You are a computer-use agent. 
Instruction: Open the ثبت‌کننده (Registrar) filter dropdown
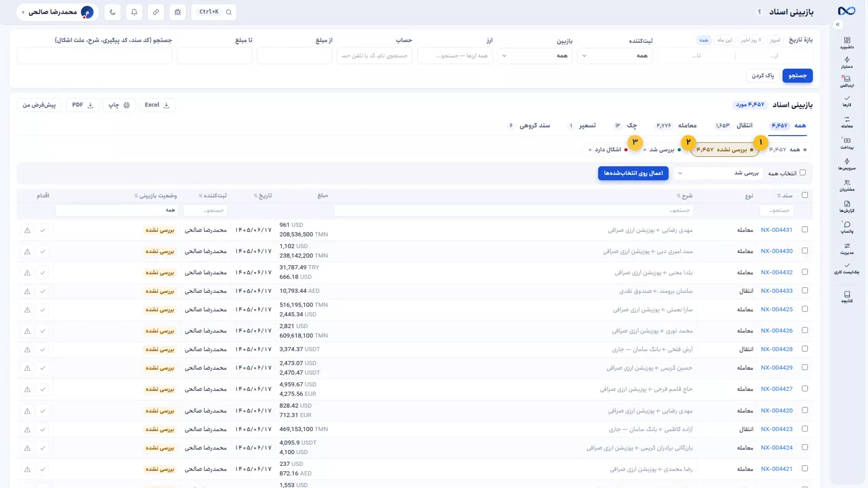point(615,55)
